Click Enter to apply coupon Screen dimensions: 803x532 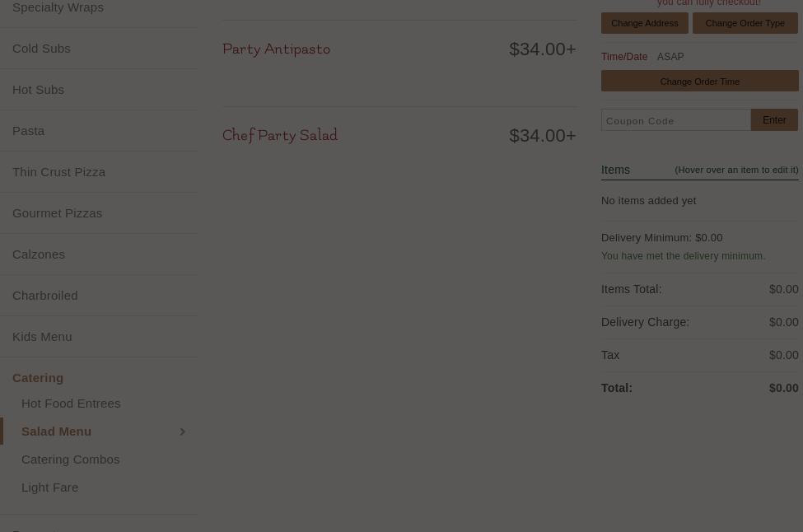click(x=774, y=120)
